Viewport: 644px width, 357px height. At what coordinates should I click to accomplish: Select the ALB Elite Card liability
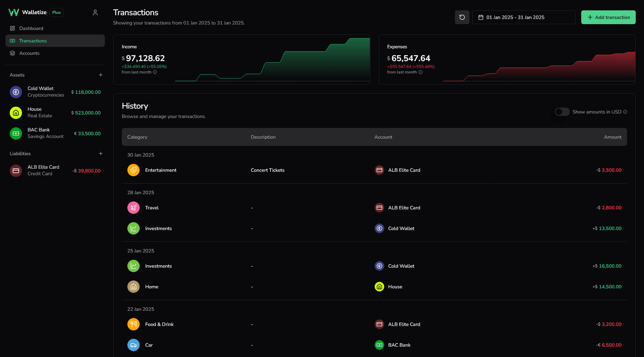click(55, 170)
